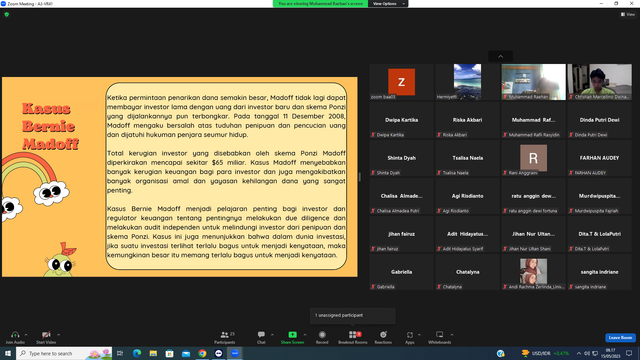Viewport: 640px width, 360px height.
Task: Select the Hermiyetti video tile
Action: tap(467, 82)
